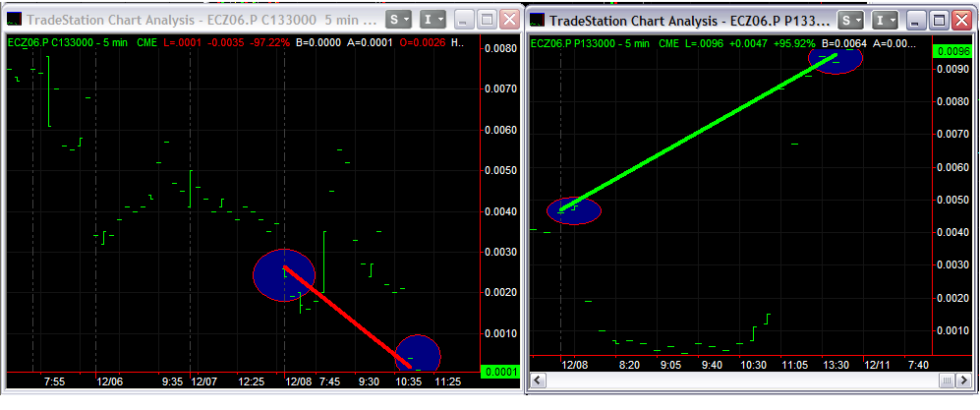Click 0.0030 on the left chart price axis

coord(500,252)
